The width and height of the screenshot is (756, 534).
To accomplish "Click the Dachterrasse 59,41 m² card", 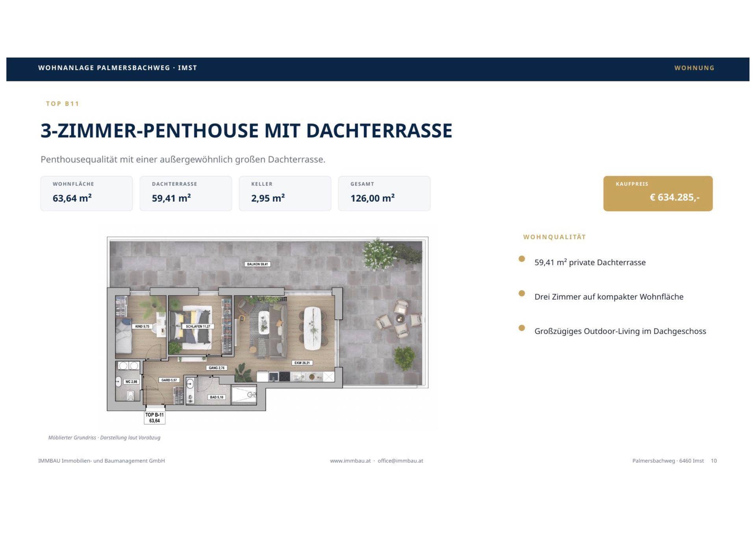I will click(x=186, y=193).
